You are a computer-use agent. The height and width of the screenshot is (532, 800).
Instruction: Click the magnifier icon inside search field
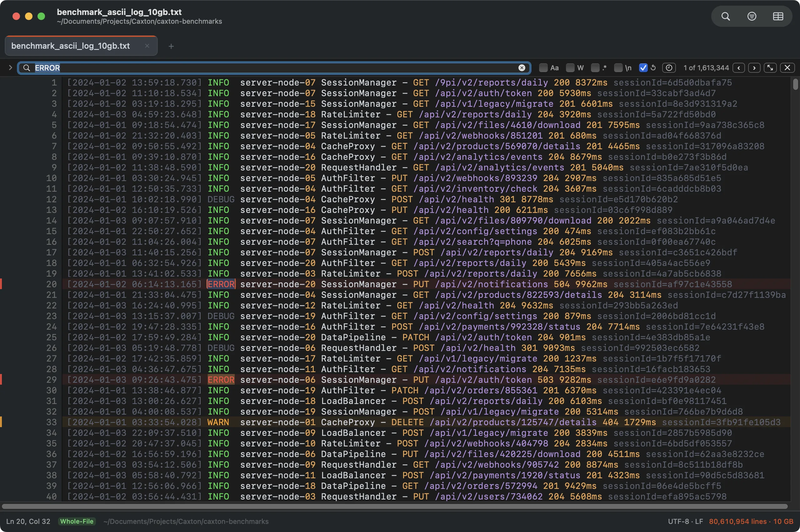[27, 68]
